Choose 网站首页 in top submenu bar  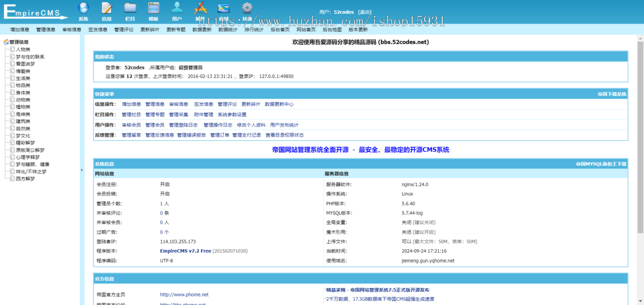click(306, 30)
